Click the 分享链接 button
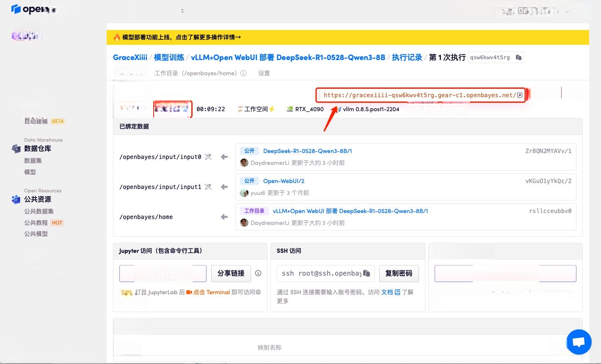Screen dimensions: 601x364 click(x=231, y=273)
